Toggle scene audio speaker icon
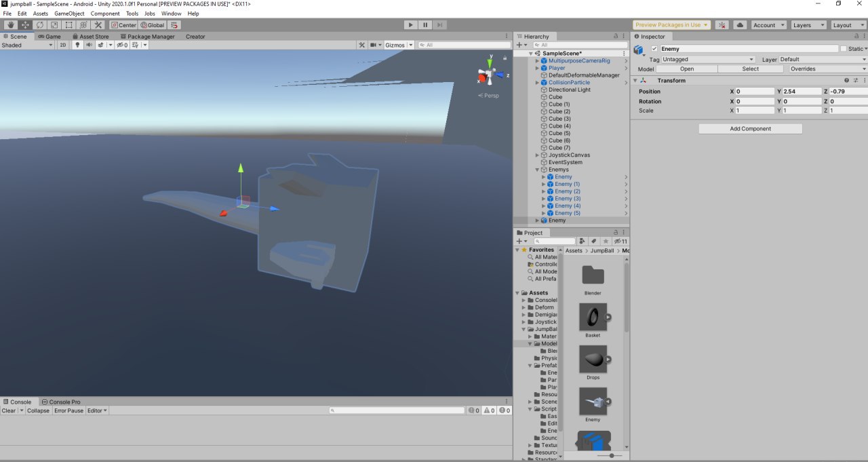Image resolution: width=868 pixels, height=462 pixels. (88, 45)
